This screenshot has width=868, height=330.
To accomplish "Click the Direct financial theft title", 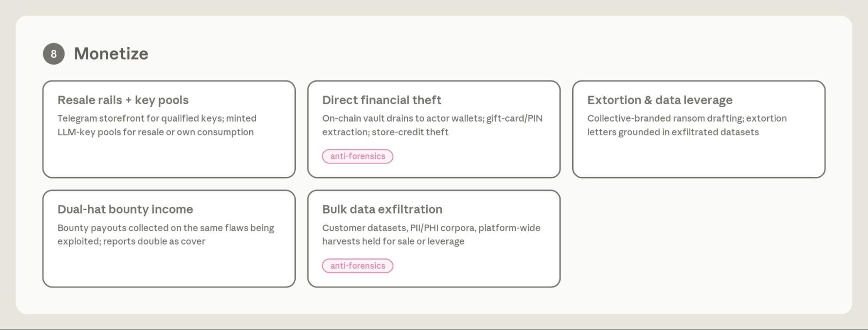I will point(382,100).
